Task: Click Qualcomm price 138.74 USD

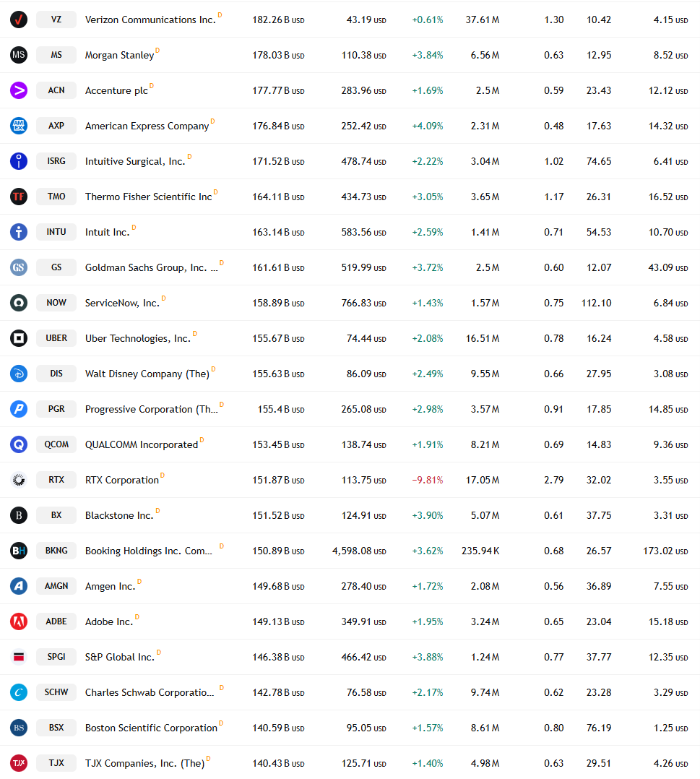Action: (x=363, y=444)
